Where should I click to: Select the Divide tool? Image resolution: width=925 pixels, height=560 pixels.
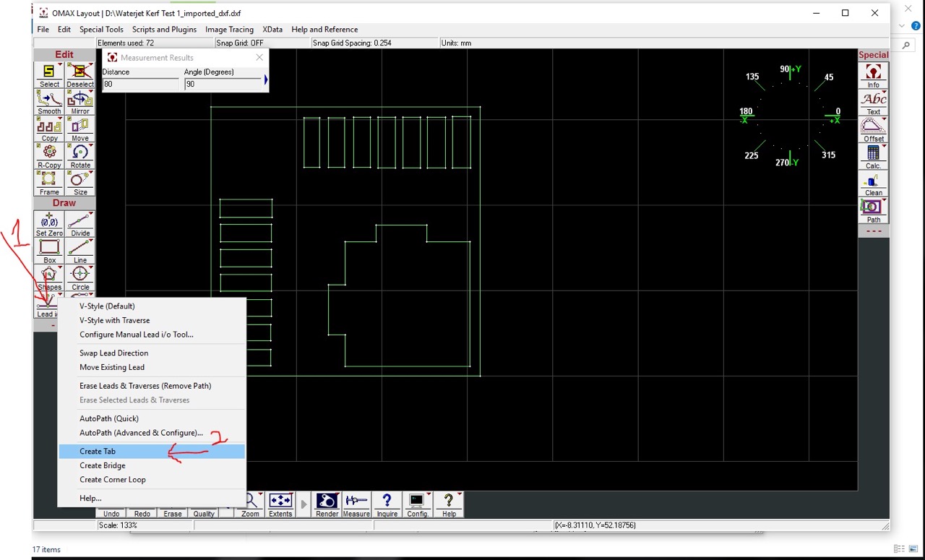click(80, 224)
